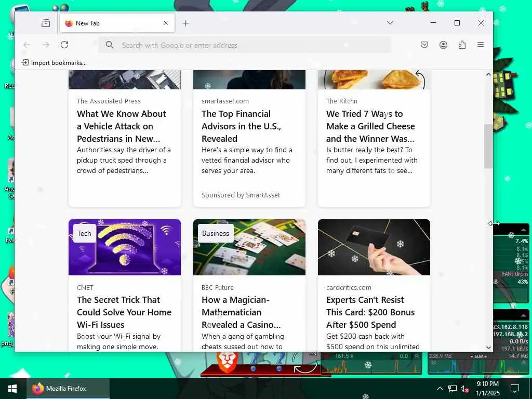Open The Top Financial Advisors article
Screen dimensions: 532x399
coord(241,126)
